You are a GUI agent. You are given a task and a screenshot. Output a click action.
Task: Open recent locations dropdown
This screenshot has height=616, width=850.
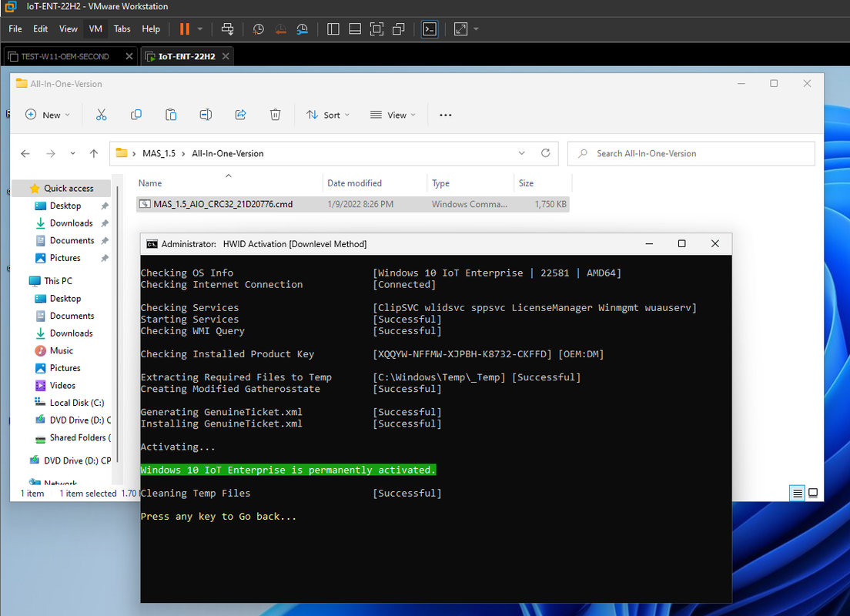coord(72,154)
